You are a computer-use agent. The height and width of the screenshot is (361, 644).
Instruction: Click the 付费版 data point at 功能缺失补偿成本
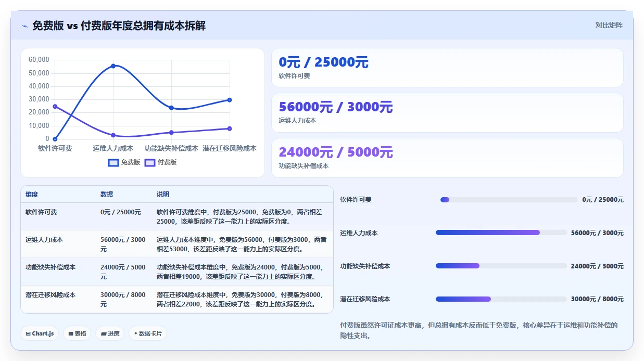point(171,133)
